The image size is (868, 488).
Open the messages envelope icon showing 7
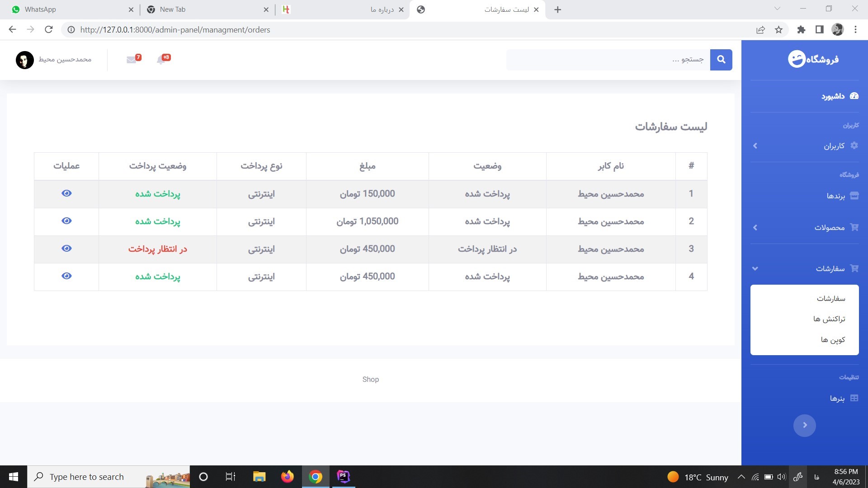[131, 60]
